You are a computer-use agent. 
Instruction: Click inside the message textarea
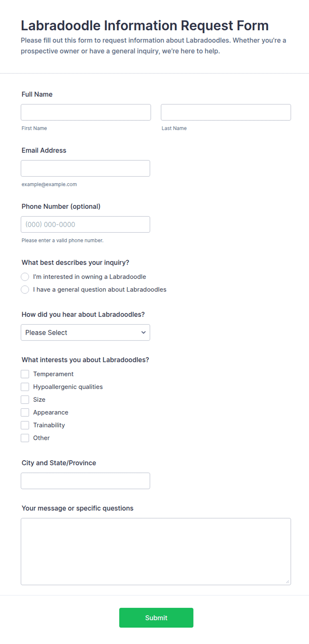(x=156, y=552)
